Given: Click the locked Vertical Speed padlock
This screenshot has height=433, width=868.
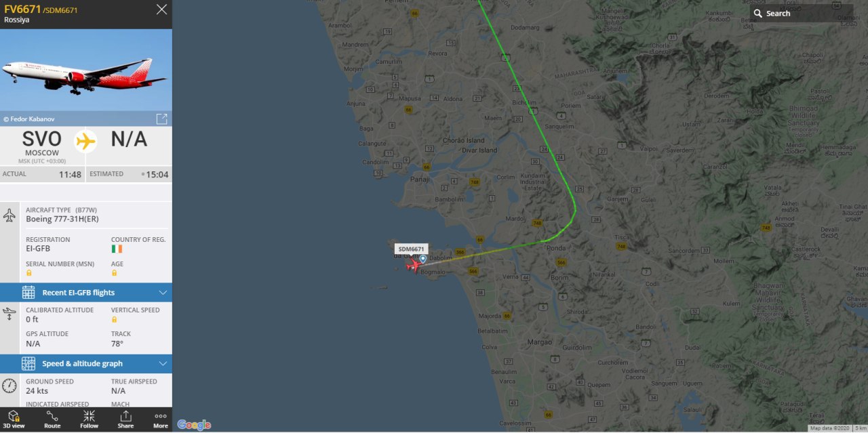Looking at the screenshot, I should coord(115,319).
